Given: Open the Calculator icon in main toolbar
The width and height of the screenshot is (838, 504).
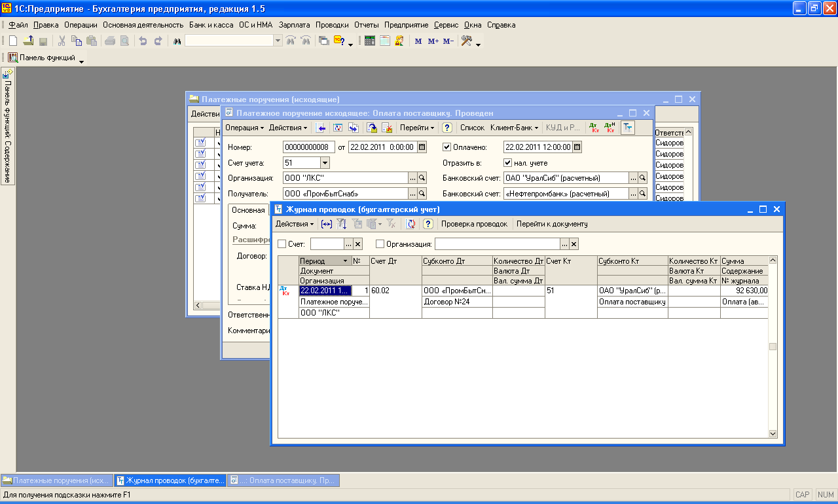Looking at the screenshot, I should tap(370, 41).
